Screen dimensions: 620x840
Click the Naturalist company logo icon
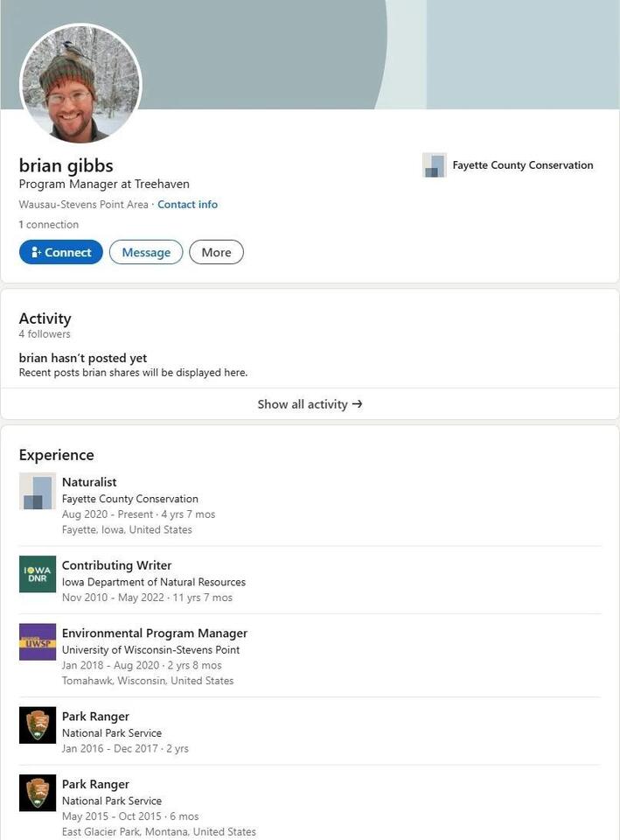pos(38,491)
